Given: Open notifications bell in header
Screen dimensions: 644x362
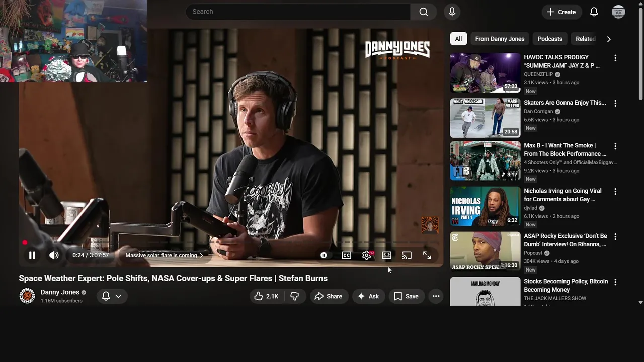Looking at the screenshot, I should tap(594, 12).
